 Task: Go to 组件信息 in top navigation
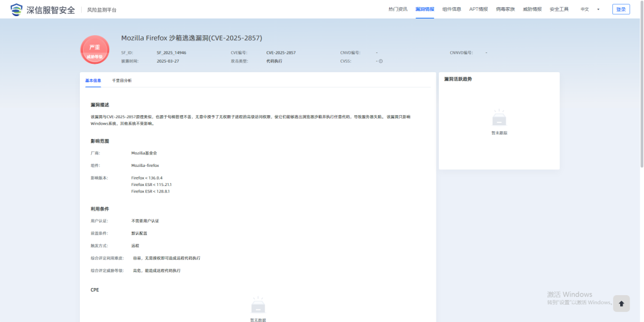452,10
